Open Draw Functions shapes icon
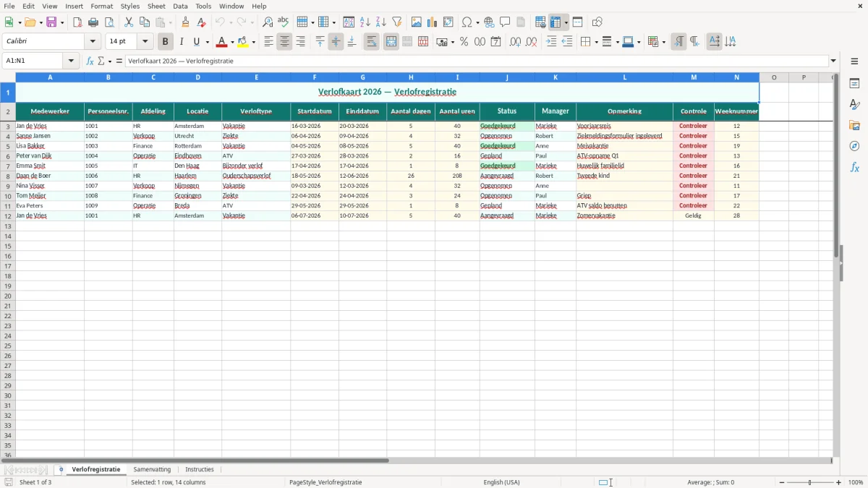The height and width of the screenshot is (488, 868). coord(597,22)
